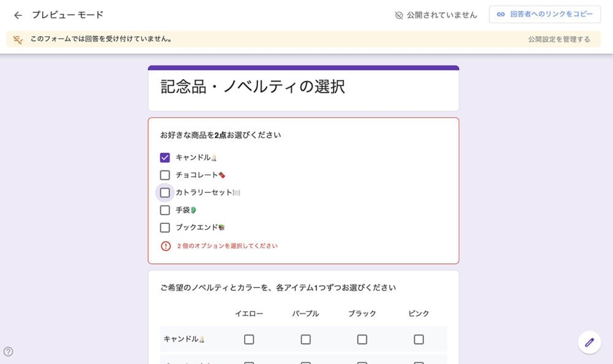Image resolution: width=613 pixels, height=364 pixels.
Task: Click the red exclamation error icon
Action: (x=166, y=245)
